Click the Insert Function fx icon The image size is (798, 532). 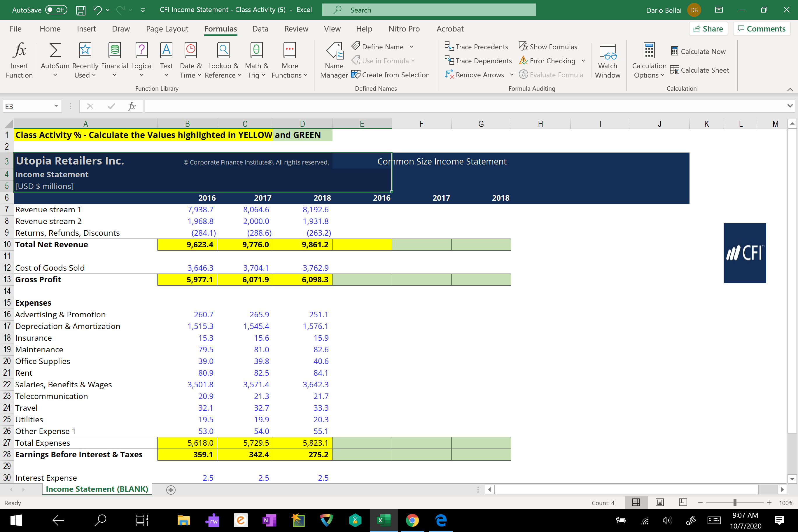[x=19, y=60]
